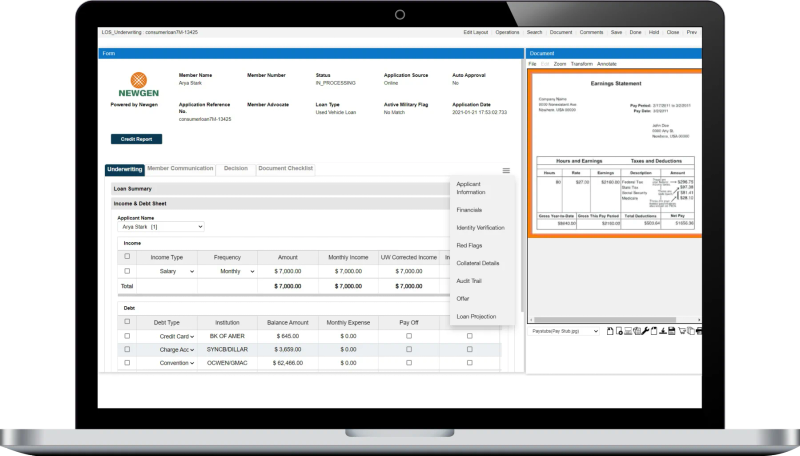Click the wrench icon in document toolbar
Viewport: 800px width, 456px height.
645,331
